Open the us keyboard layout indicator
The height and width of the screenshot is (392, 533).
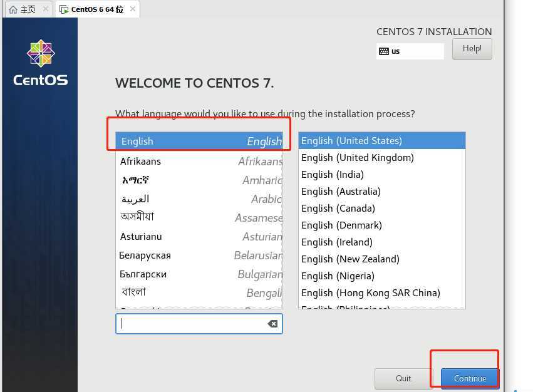click(x=410, y=51)
